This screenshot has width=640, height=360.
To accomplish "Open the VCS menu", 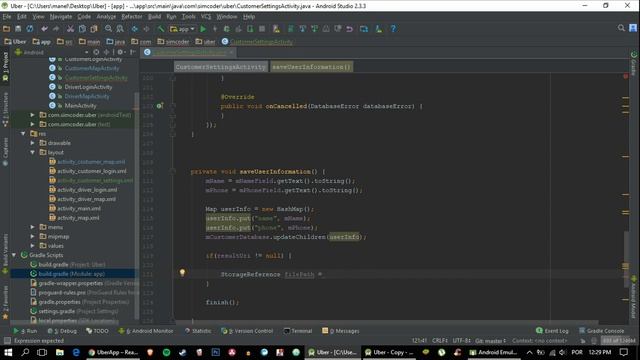I will click(x=206, y=17).
